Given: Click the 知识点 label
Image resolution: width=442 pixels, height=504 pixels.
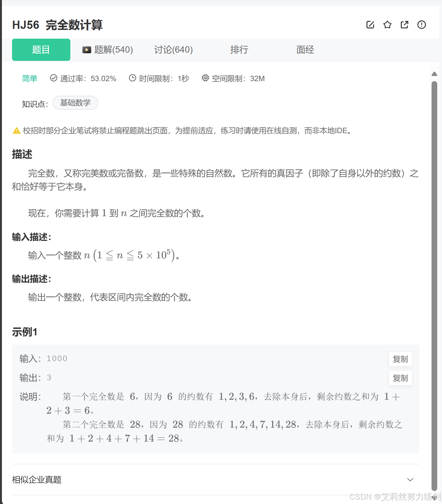Looking at the screenshot, I should [x=35, y=104].
